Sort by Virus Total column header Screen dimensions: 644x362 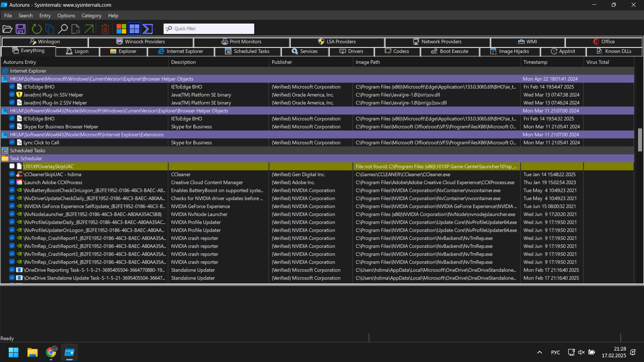click(609, 62)
